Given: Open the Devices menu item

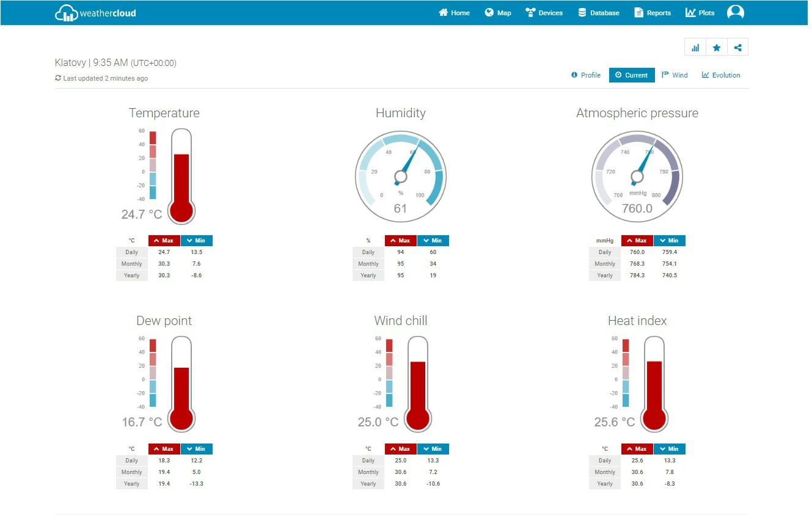Looking at the screenshot, I should [544, 13].
